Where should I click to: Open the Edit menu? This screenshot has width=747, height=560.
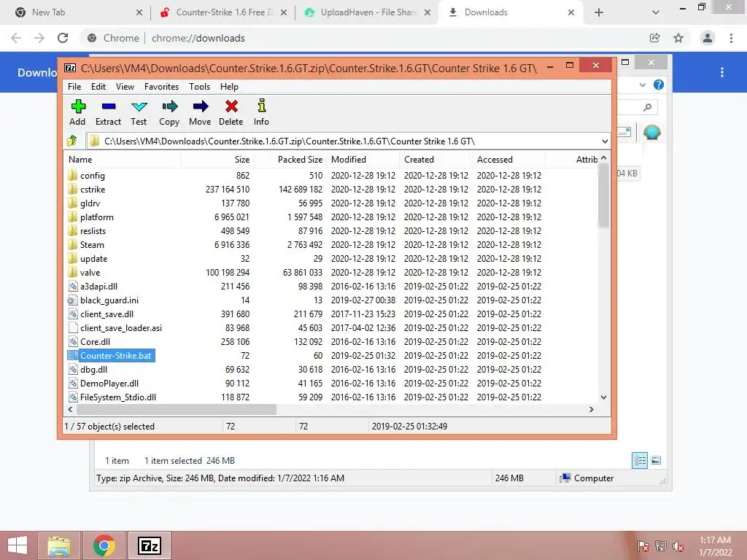[98, 87]
